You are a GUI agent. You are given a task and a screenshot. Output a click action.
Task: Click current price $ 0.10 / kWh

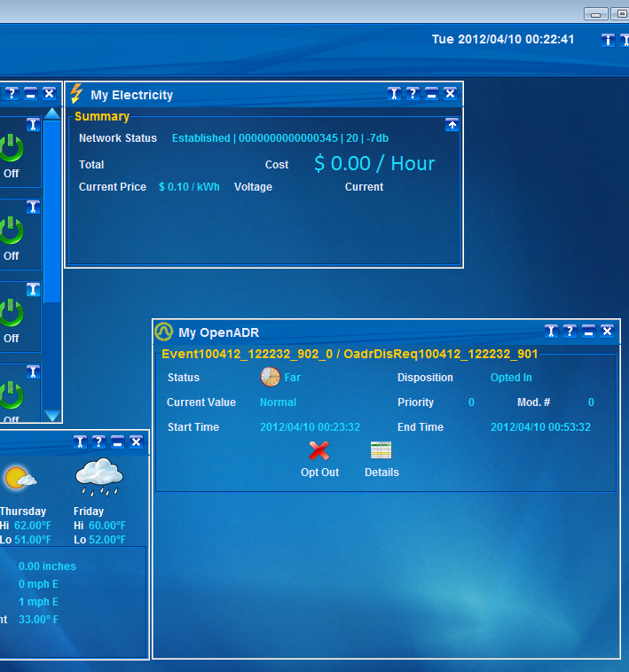(189, 187)
